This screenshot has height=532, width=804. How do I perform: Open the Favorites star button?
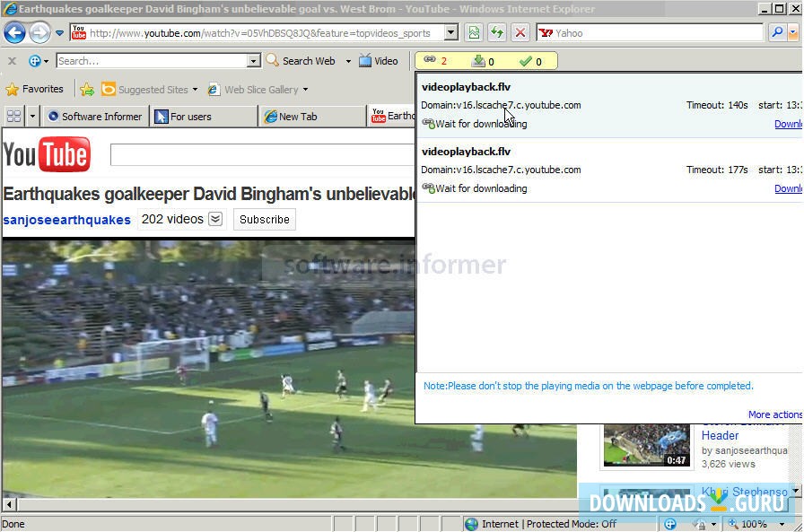coord(34,89)
